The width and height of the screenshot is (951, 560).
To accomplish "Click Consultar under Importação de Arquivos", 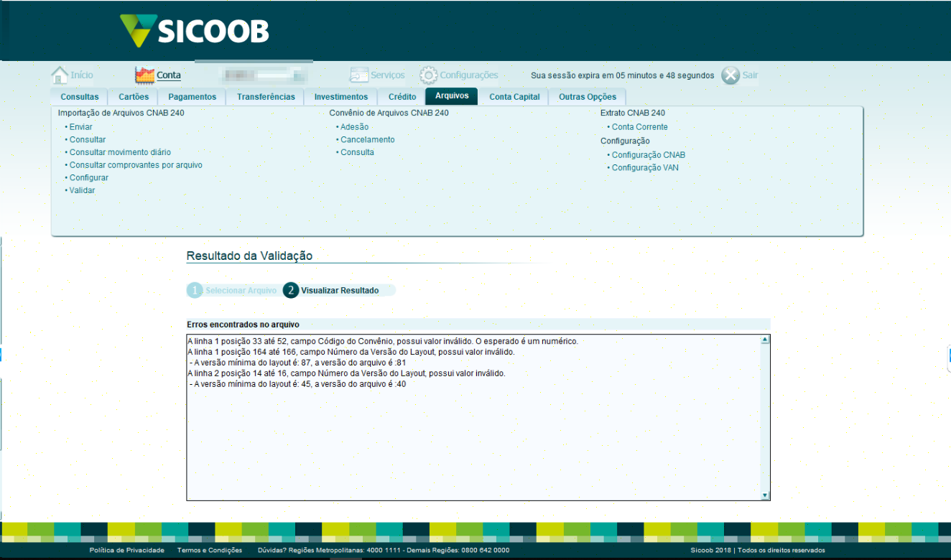I will 88,140.
